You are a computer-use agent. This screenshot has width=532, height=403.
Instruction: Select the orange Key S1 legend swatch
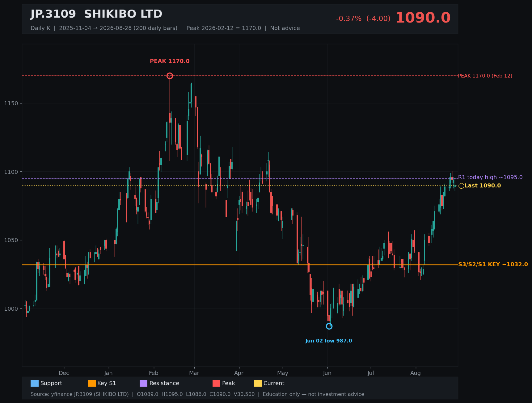tap(92, 383)
